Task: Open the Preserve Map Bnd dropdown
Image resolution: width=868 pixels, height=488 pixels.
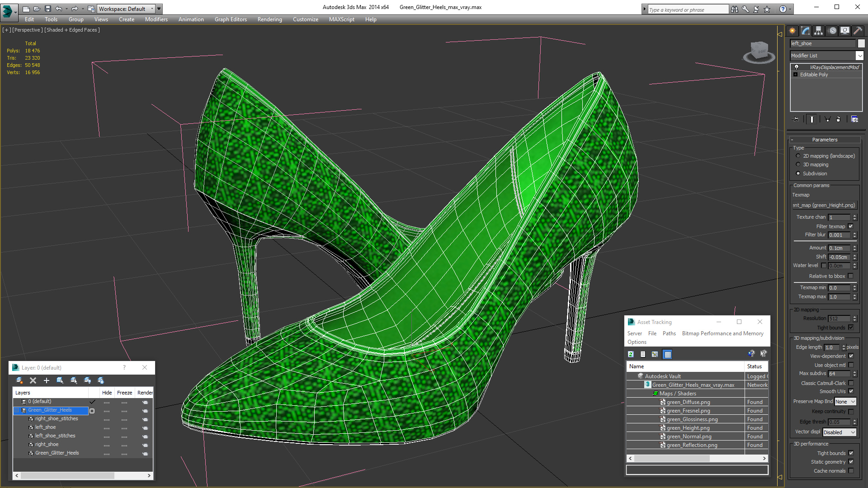Action: [x=845, y=402]
